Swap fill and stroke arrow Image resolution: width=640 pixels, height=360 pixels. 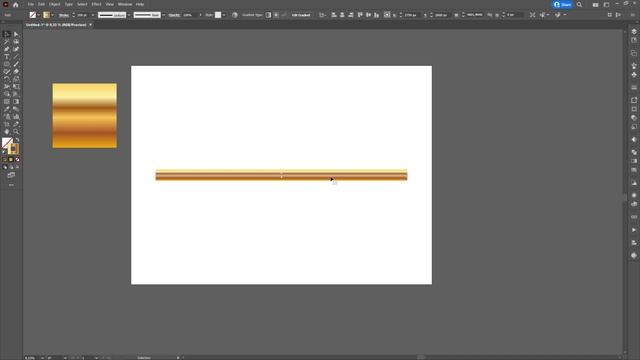pos(18,140)
